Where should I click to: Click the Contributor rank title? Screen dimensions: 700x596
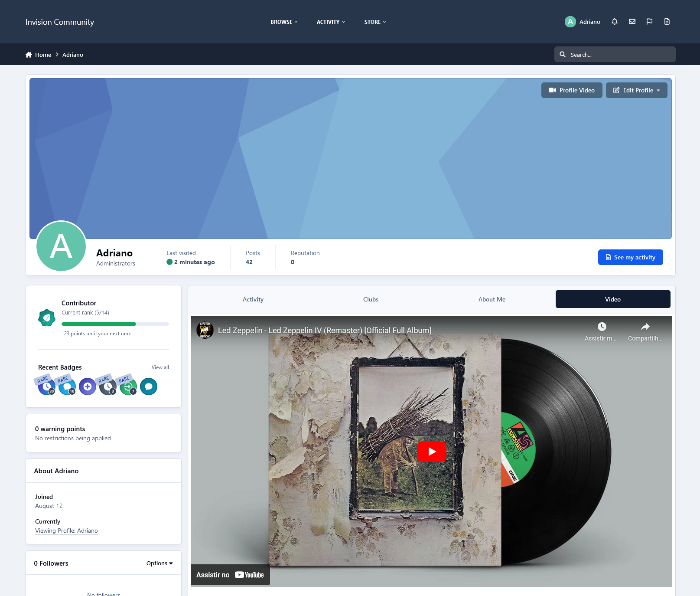(x=79, y=303)
